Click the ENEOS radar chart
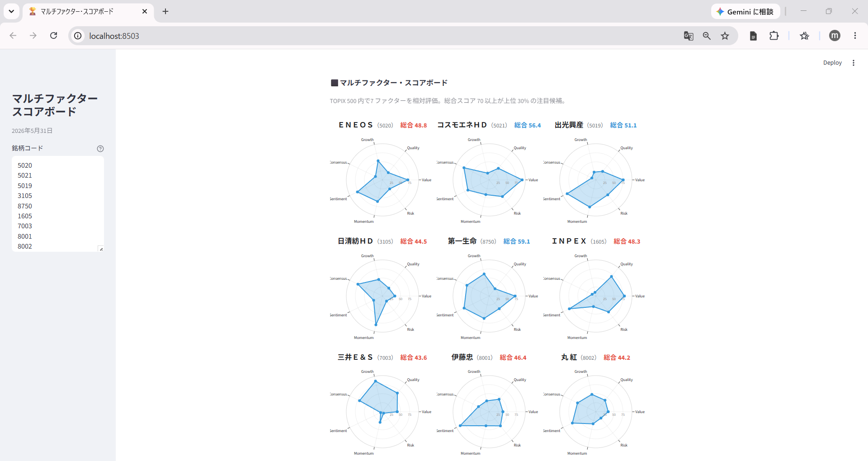Image resolution: width=868 pixels, height=461 pixels. 382,180
